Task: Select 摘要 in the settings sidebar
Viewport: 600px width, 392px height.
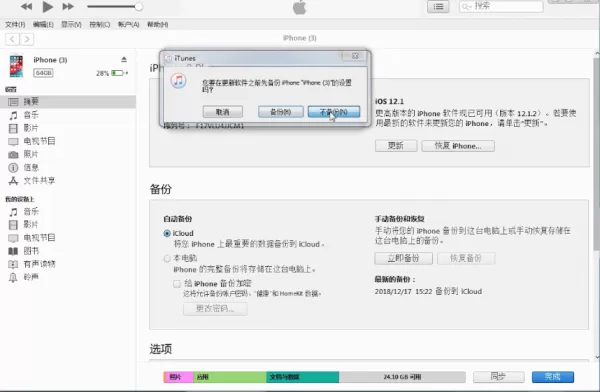Action: click(68, 101)
